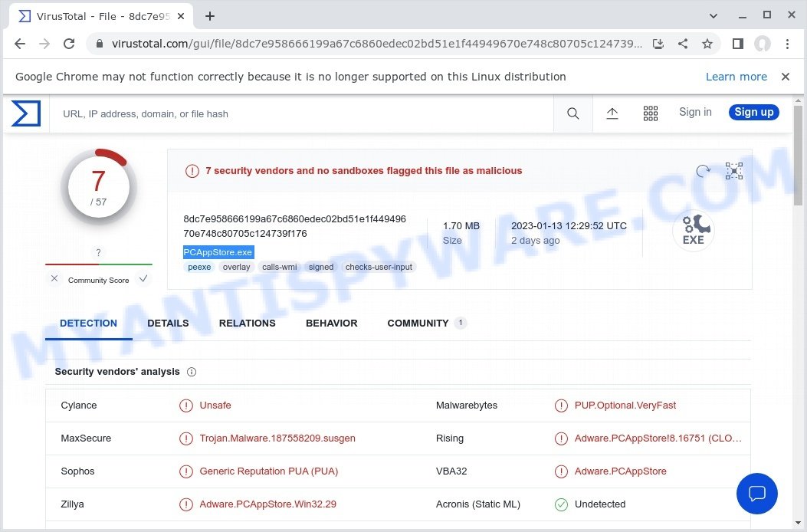This screenshot has height=532, width=807.
Task: Click the Sophos vendor name
Action: click(77, 471)
